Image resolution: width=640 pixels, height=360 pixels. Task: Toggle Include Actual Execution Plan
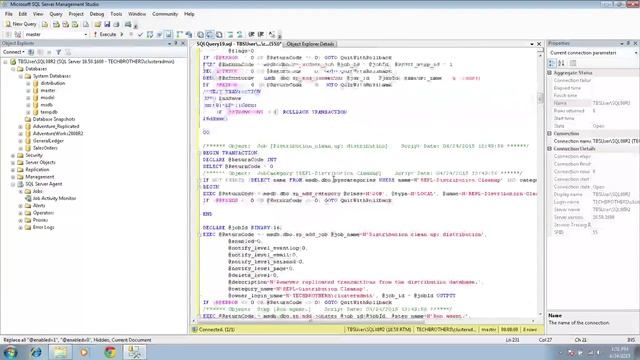pos(180,35)
